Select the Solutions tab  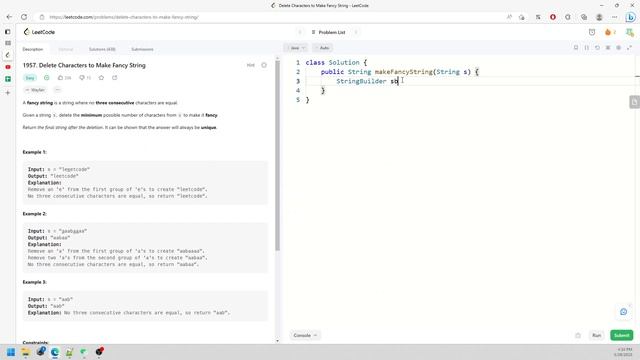click(102, 49)
